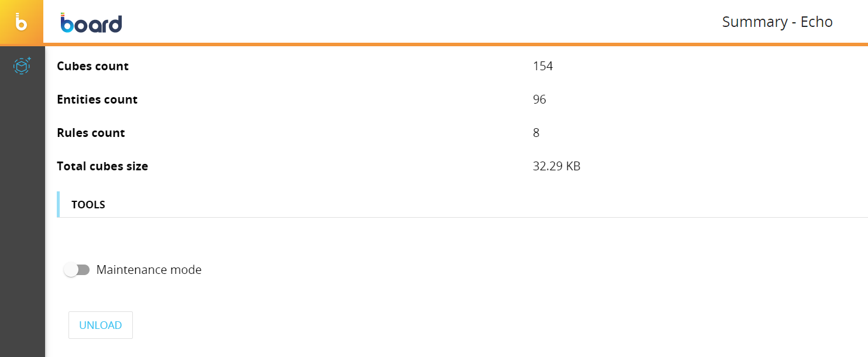Click the cubes count value 154
Viewport: 868px width, 357px height.
pyautogui.click(x=543, y=66)
